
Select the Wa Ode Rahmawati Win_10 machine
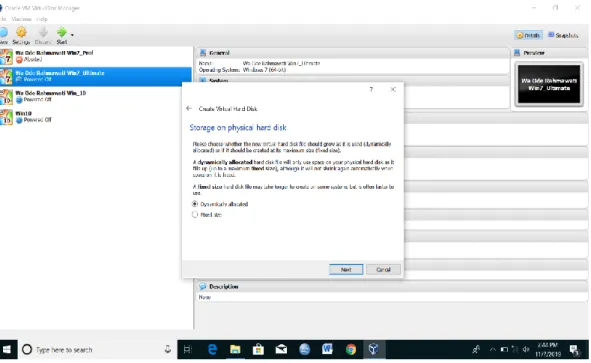pos(96,96)
